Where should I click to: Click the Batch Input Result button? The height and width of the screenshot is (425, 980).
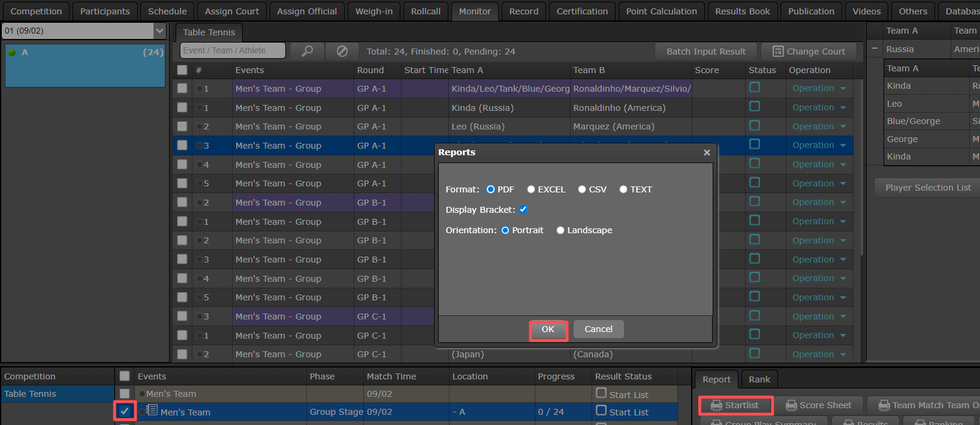[x=705, y=52]
